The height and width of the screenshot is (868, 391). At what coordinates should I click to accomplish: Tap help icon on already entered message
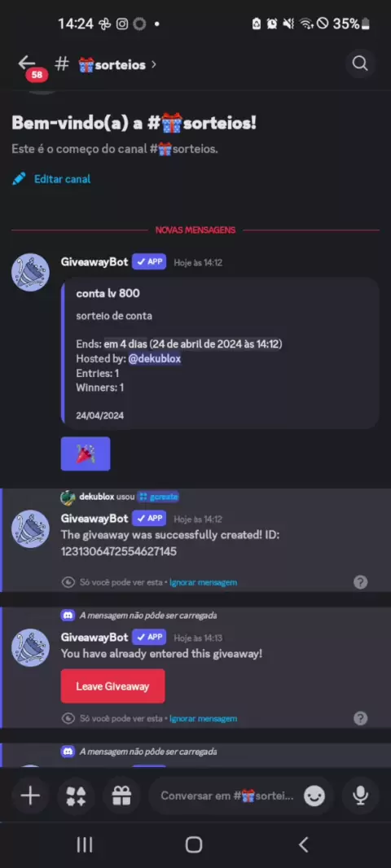click(361, 718)
